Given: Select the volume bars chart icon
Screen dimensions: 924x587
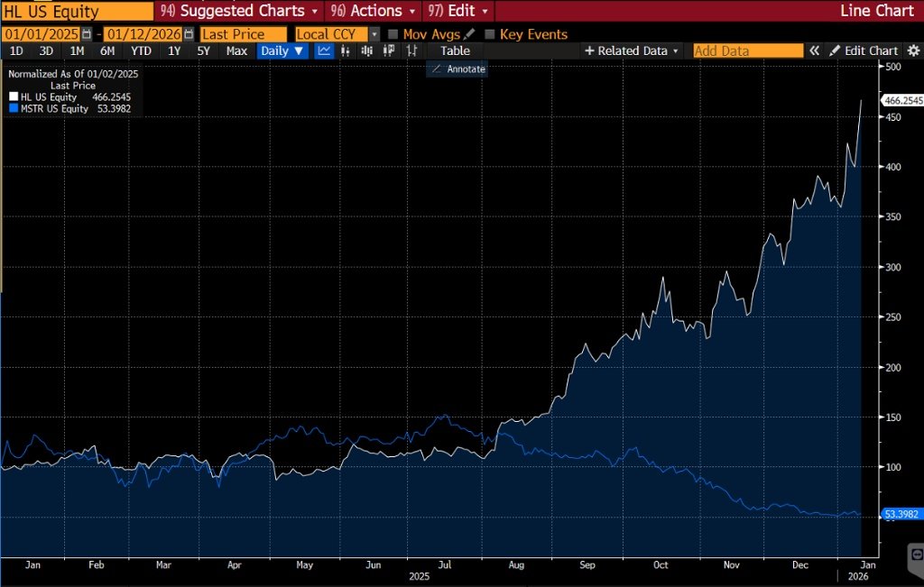Looking at the screenshot, I should [x=366, y=50].
